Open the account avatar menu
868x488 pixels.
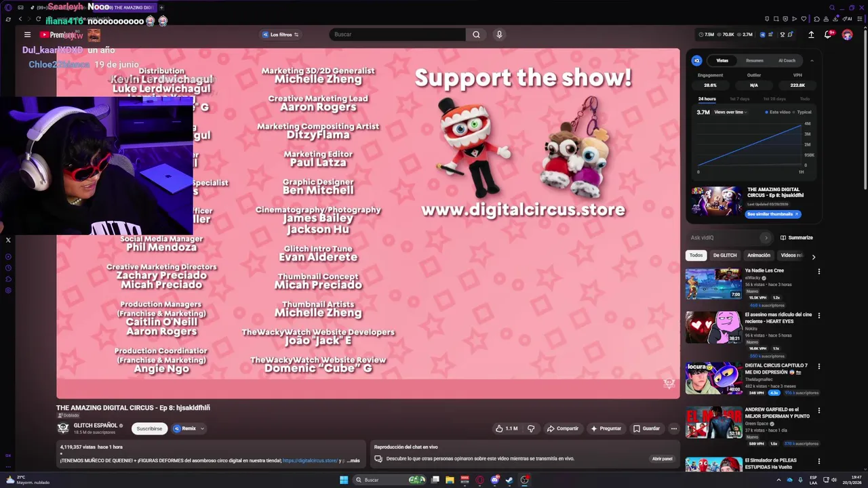coord(847,35)
